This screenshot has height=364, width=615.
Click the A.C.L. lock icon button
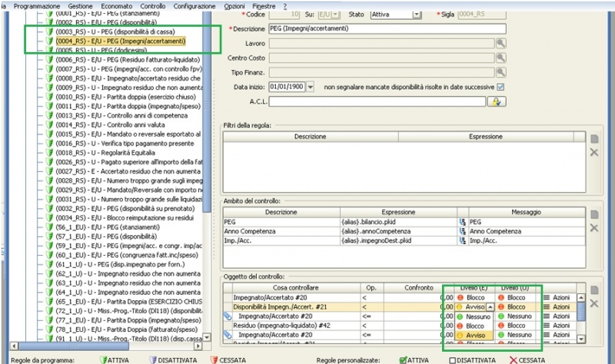[497, 101]
